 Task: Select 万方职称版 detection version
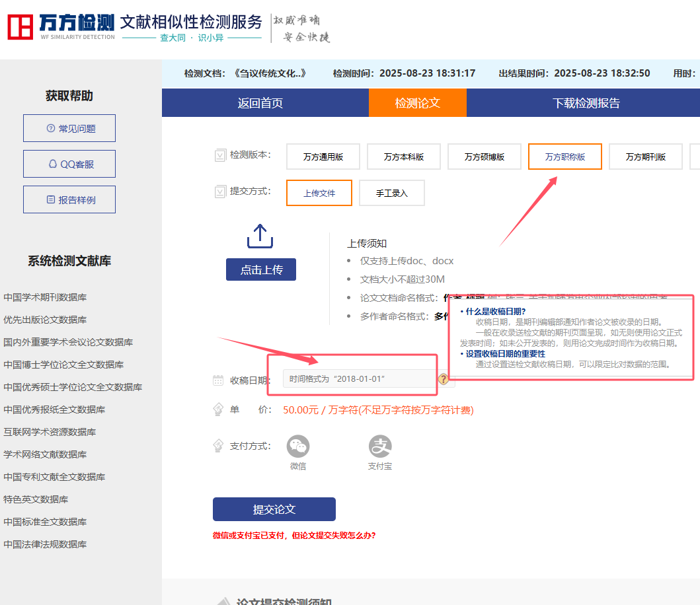pyautogui.click(x=564, y=157)
